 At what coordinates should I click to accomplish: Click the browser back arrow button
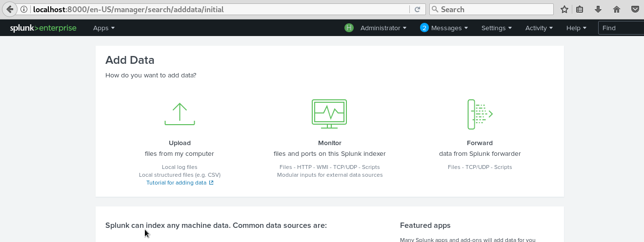[9, 9]
